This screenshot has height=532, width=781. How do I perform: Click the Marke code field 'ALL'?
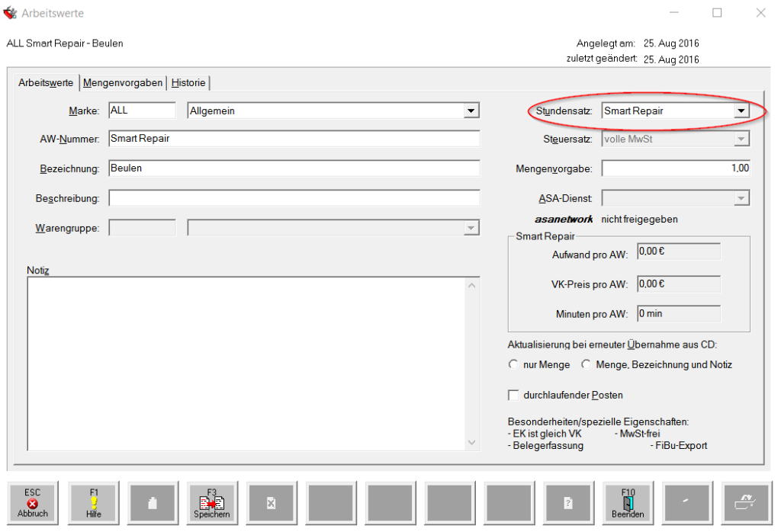(x=142, y=111)
